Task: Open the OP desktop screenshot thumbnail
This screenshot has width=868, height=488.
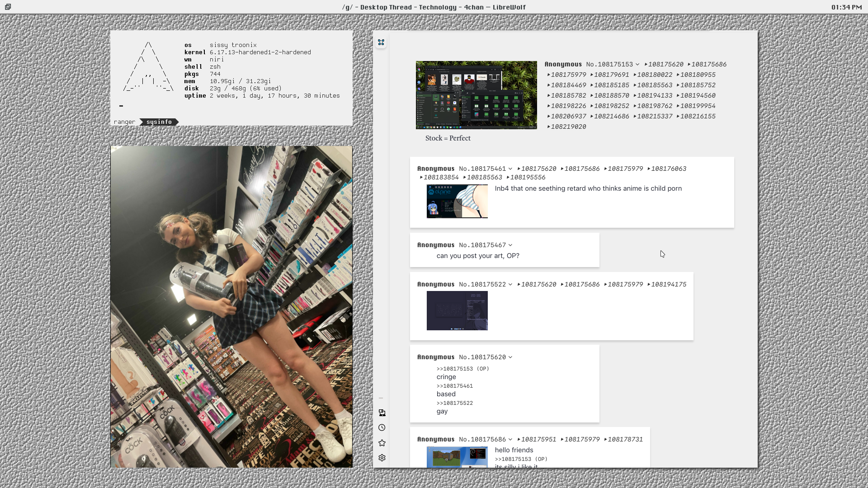Action: click(476, 95)
